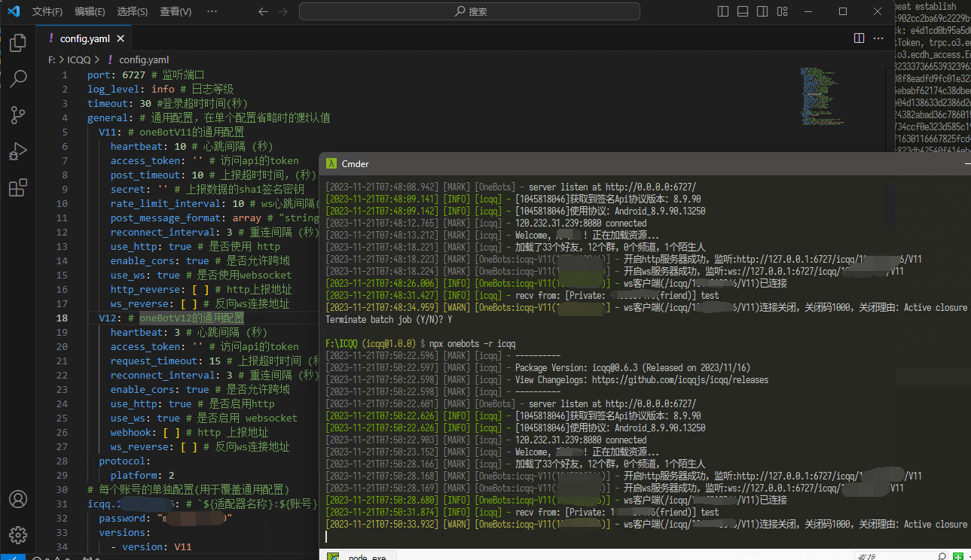
Task: Click the 'V11:' key on line 5
Action: click(x=110, y=132)
